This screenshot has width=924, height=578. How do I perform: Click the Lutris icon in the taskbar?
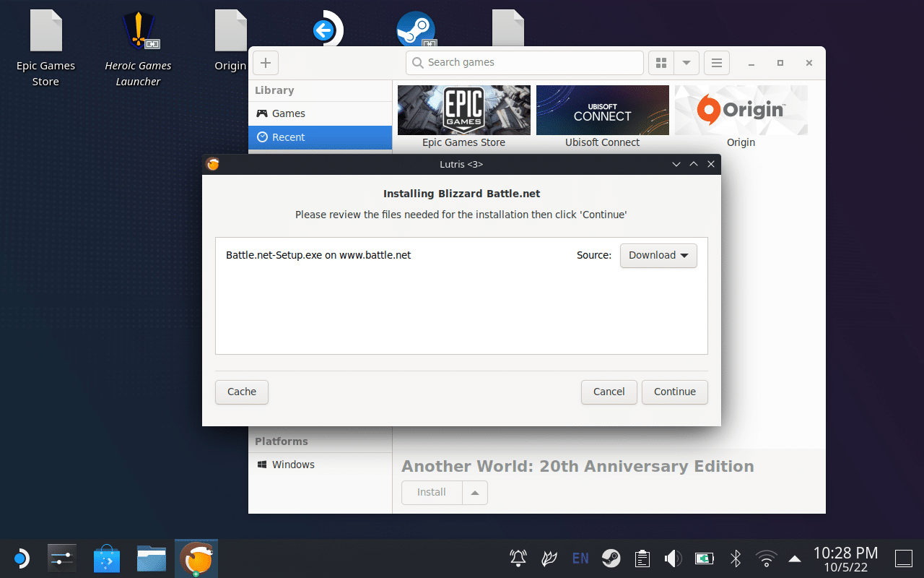point(196,558)
